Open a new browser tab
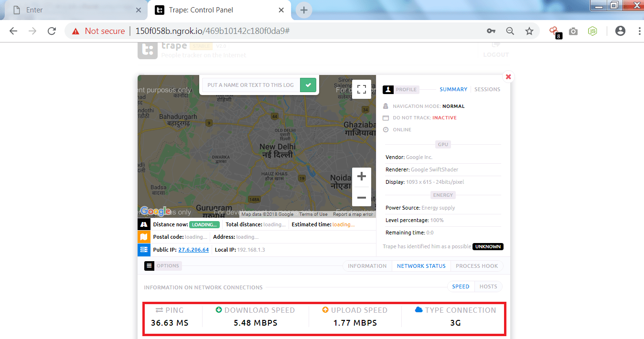The height and width of the screenshot is (339, 644). coord(304,10)
